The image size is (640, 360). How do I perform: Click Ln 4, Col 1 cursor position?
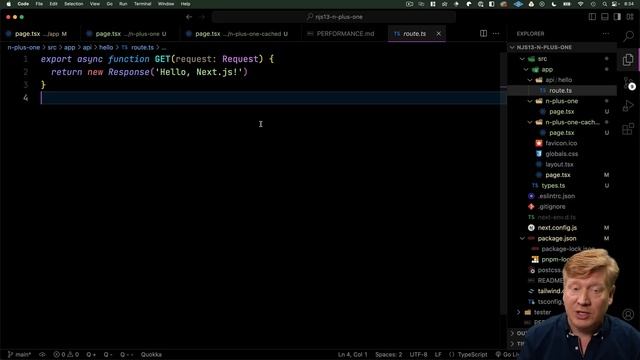(353, 355)
